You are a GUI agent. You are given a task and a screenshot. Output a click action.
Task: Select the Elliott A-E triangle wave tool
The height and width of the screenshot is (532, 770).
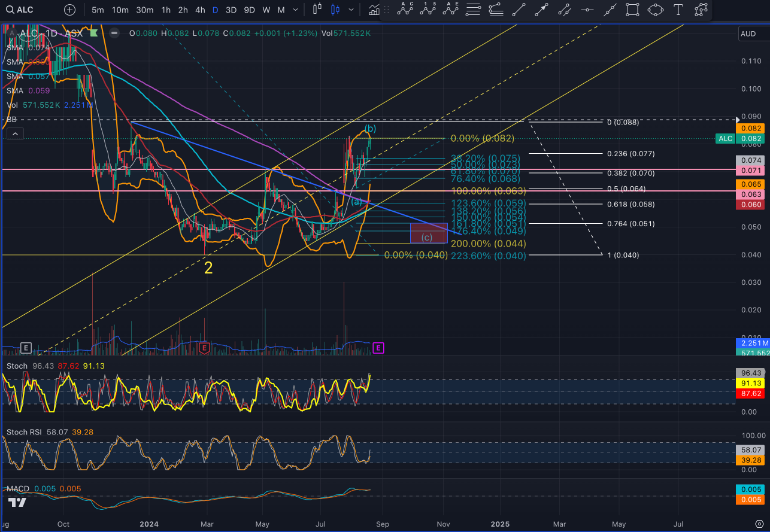pos(451,9)
